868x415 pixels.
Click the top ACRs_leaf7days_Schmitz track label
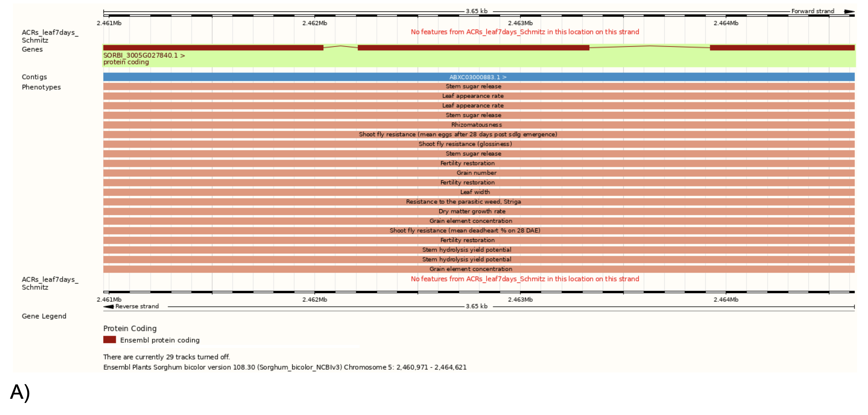[50, 36]
